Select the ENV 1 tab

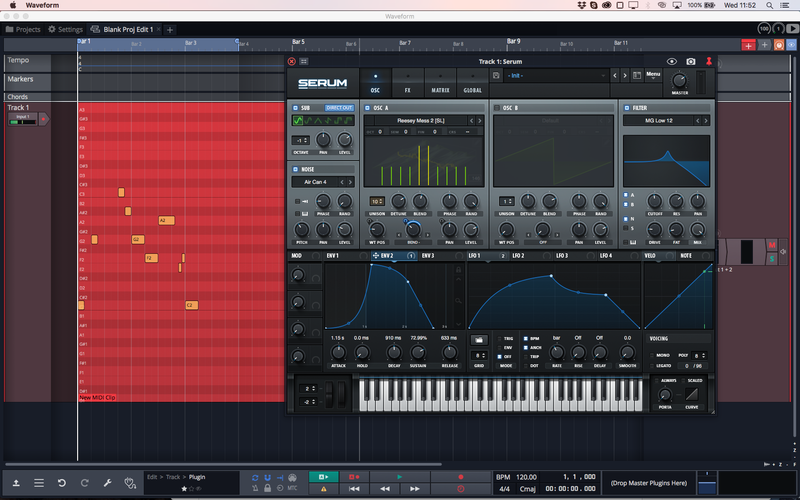point(333,256)
